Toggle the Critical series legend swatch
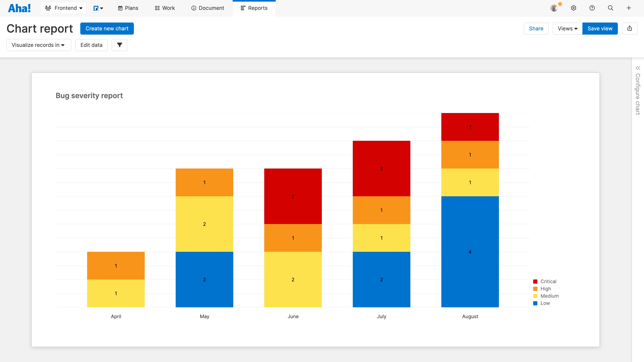Viewport: 644px width, 362px height. [x=535, y=282]
